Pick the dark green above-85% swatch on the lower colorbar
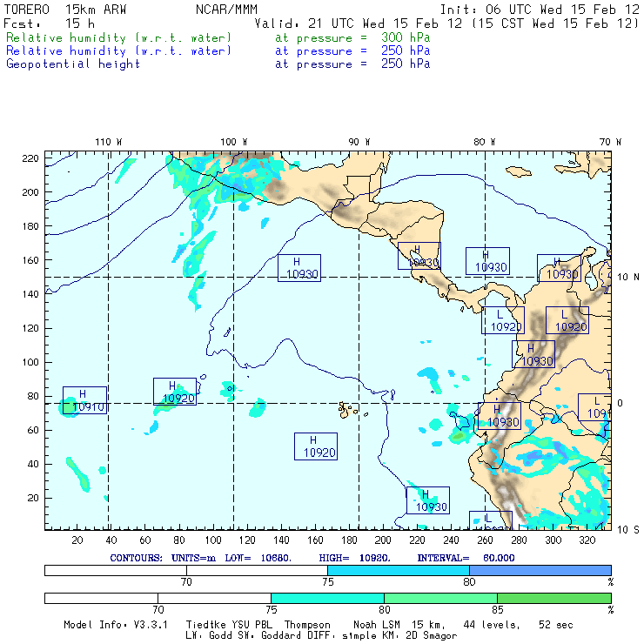 pos(554,598)
